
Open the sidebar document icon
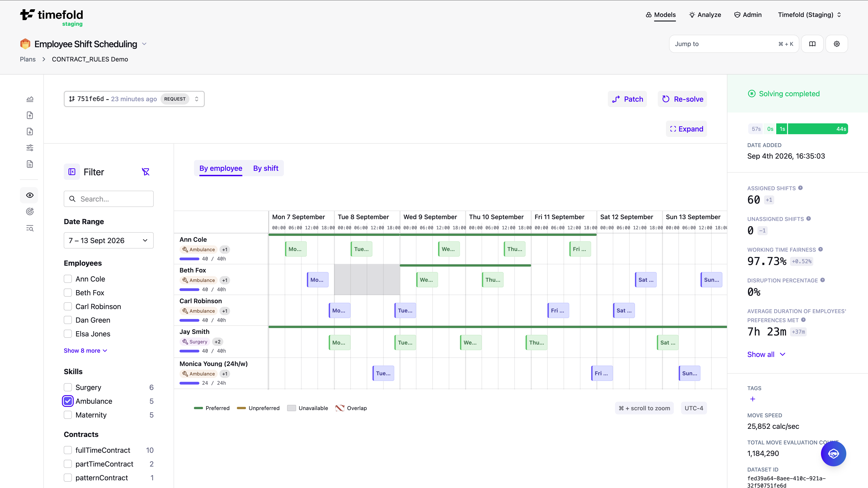[x=30, y=164]
